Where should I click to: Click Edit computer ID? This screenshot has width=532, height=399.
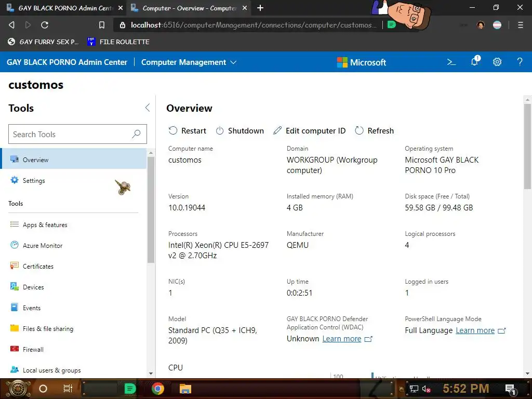pyautogui.click(x=310, y=130)
